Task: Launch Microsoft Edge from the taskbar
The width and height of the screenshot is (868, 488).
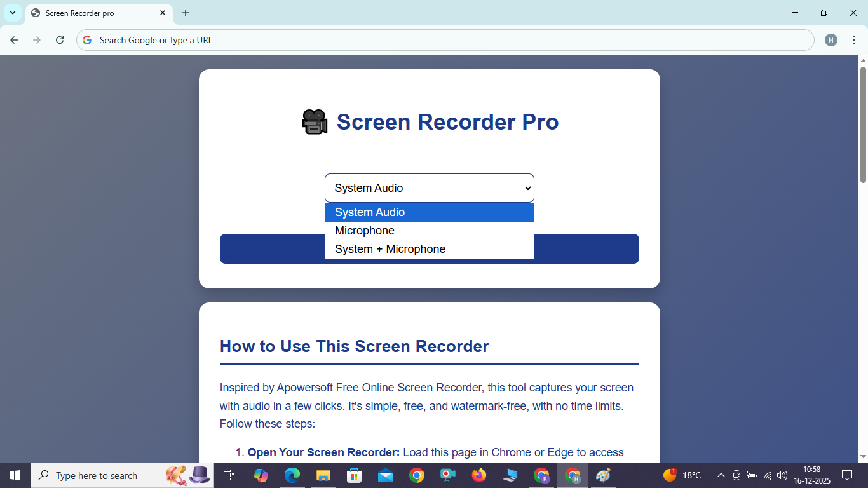Action: click(292, 475)
